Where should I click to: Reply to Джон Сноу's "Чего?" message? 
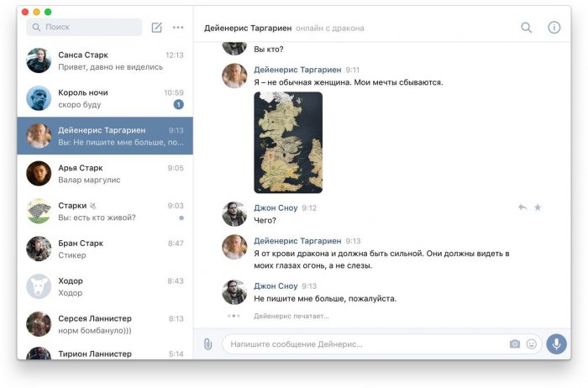click(522, 207)
